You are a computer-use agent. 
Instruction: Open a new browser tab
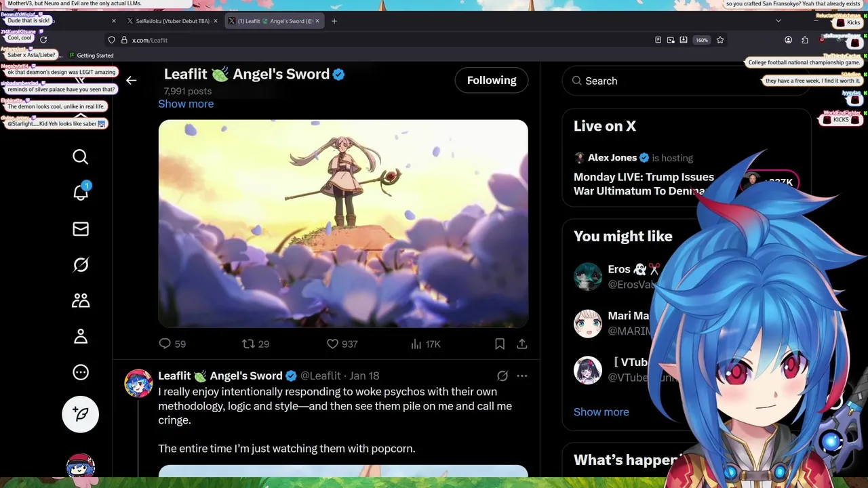tap(334, 21)
